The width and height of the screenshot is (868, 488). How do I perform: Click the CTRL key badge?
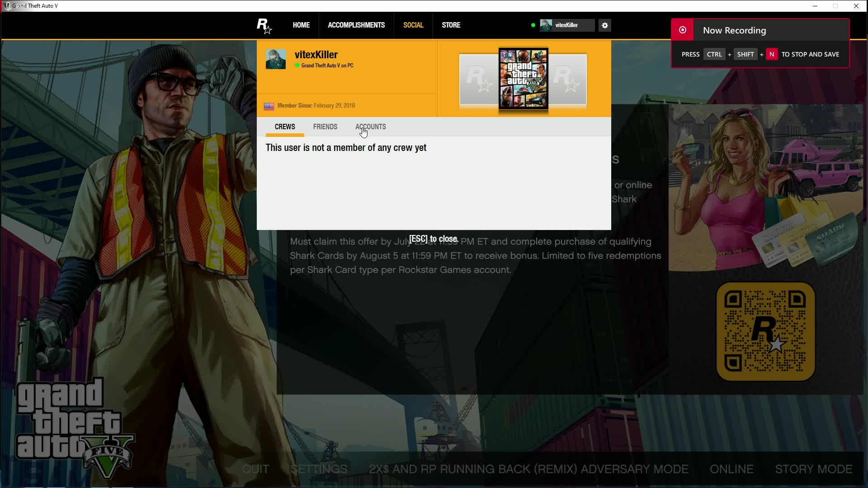[714, 54]
